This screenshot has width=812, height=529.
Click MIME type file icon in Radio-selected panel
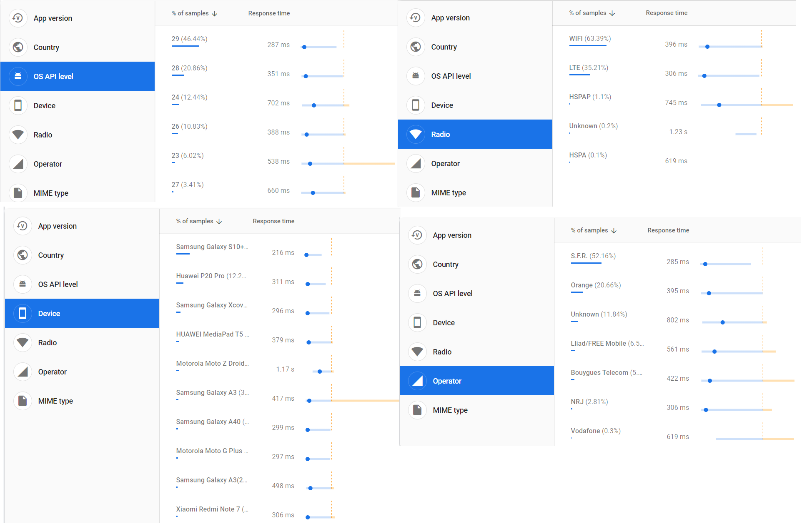click(416, 192)
